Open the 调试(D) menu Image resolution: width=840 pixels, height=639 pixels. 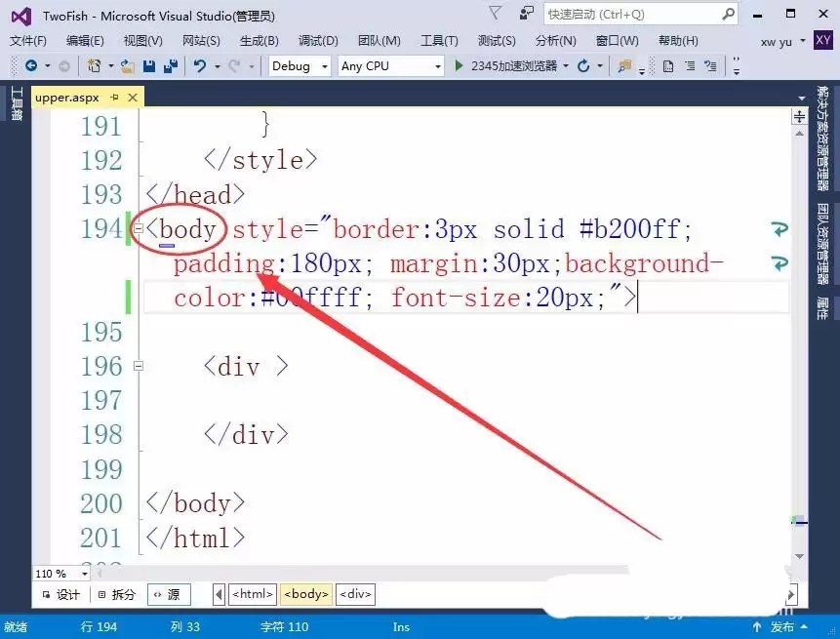tap(317, 41)
